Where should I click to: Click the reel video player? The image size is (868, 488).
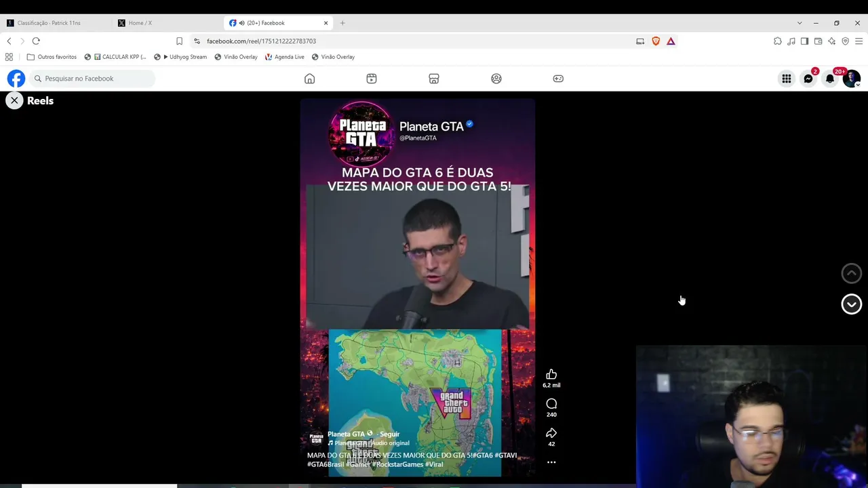[x=418, y=287]
